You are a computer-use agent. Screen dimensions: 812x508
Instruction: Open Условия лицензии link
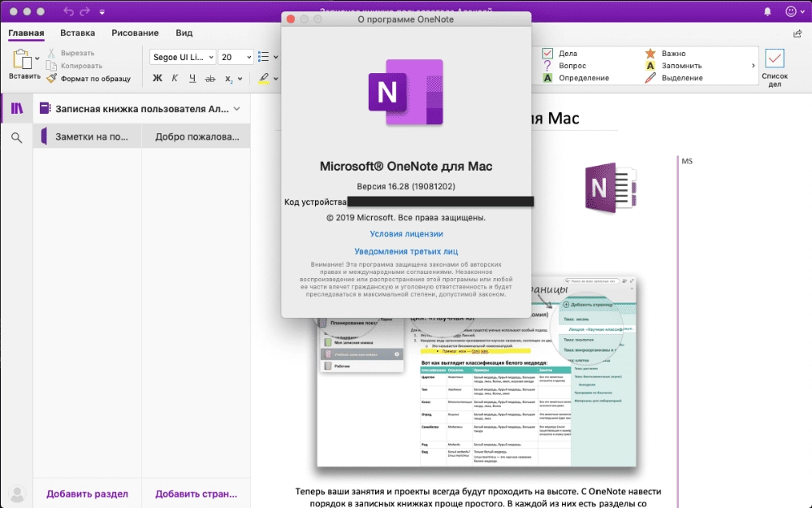(x=406, y=234)
